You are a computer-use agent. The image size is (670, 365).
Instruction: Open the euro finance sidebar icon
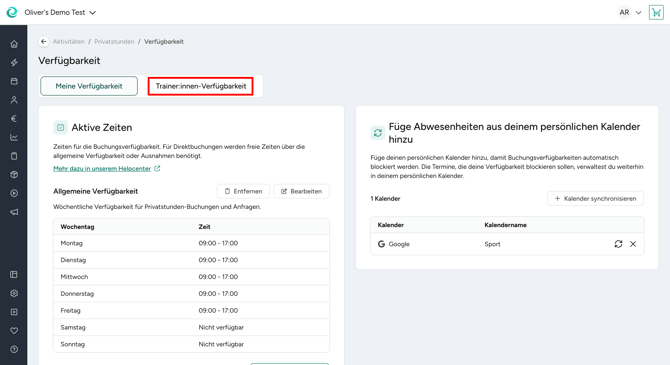14,119
